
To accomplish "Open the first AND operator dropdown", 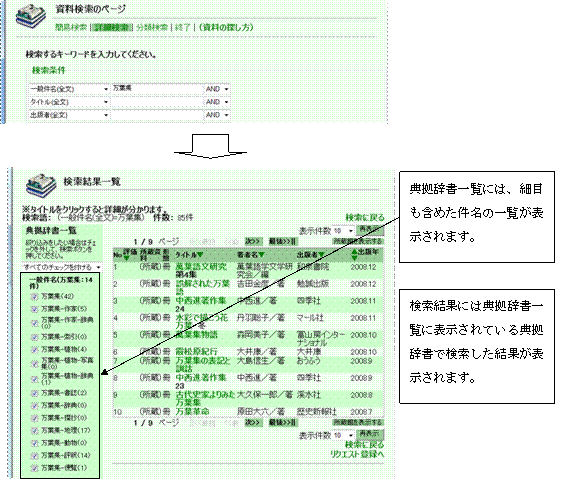I will pyautogui.click(x=217, y=89).
